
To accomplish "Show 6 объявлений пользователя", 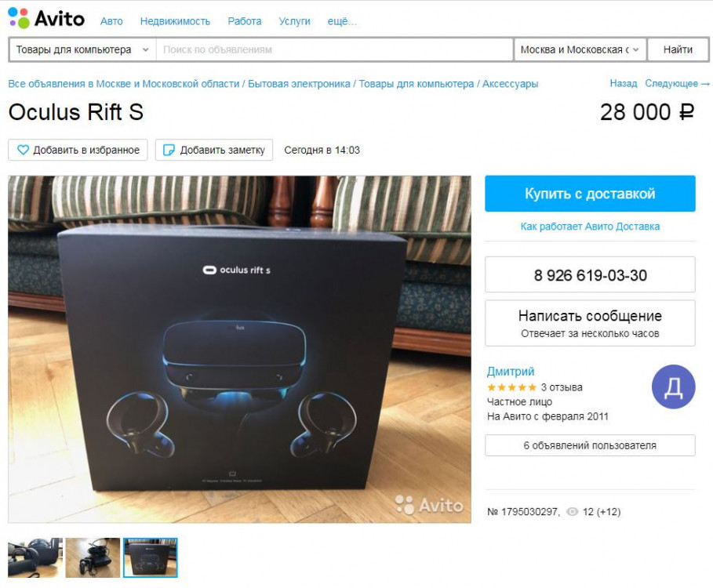I will [590, 445].
